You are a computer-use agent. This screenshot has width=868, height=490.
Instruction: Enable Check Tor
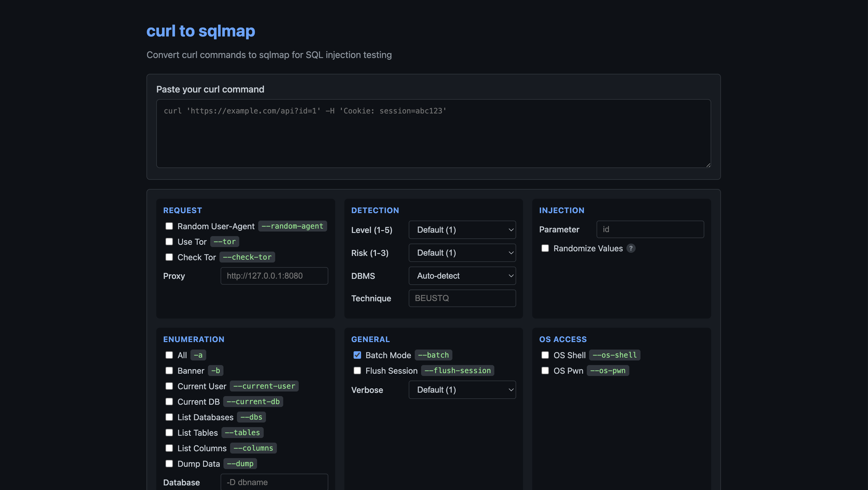pyautogui.click(x=169, y=257)
